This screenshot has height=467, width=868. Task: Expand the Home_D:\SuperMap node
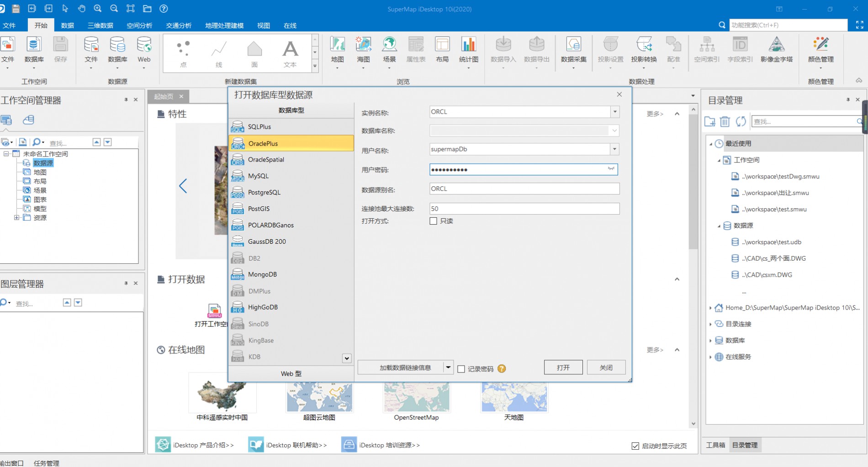pyautogui.click(x=710, y=308)
